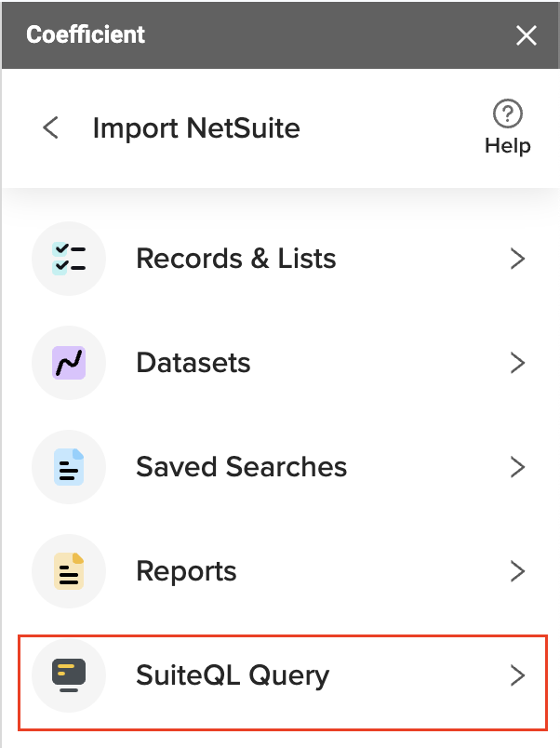Click the Records & Lists checklist icon
560x748 pixels.
pos(69,259)
